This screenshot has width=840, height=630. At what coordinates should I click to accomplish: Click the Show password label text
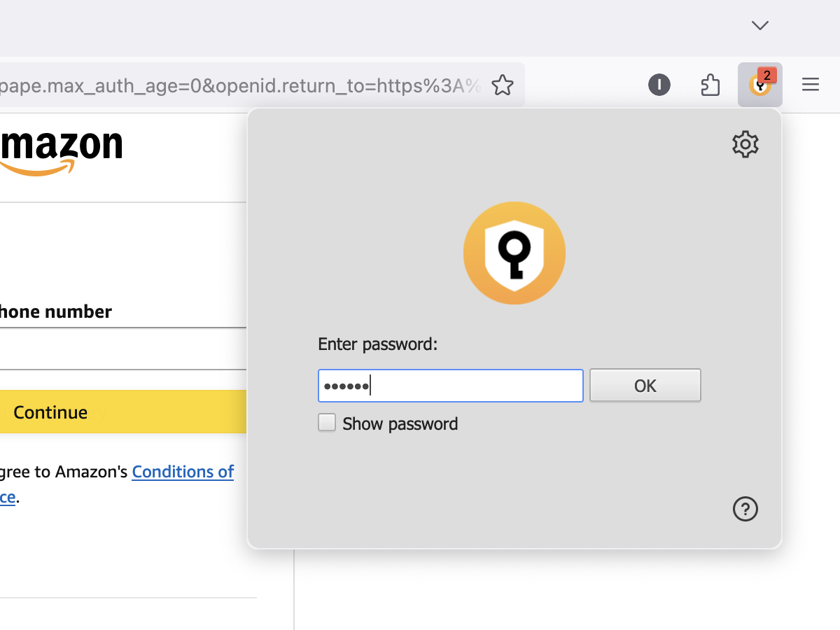[x=400, y=423]
